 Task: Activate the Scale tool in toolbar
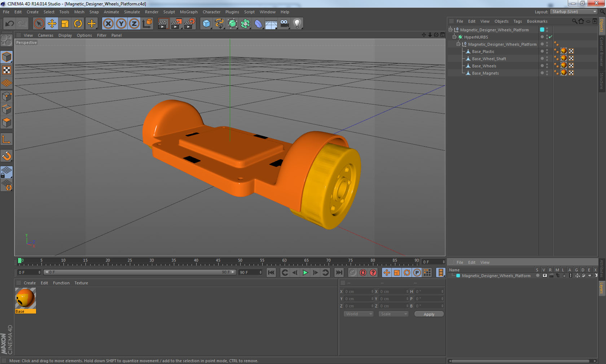[65, 24]
